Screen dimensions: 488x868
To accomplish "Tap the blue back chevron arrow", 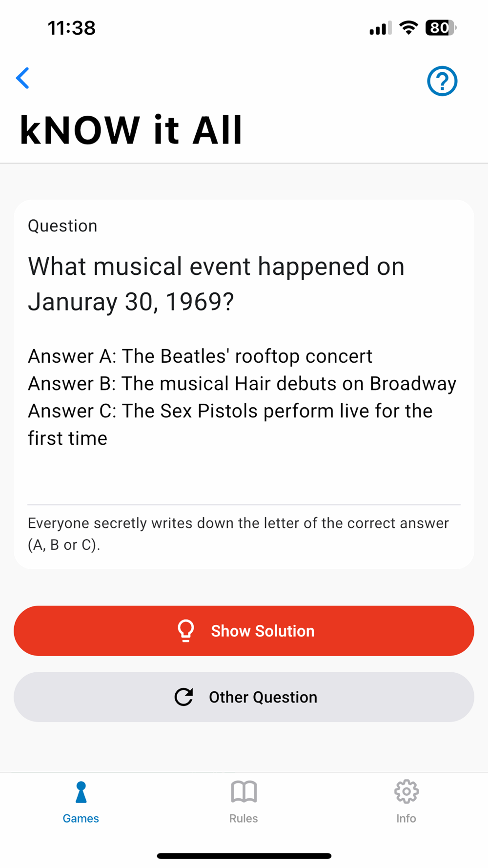I will click(23, 78).
